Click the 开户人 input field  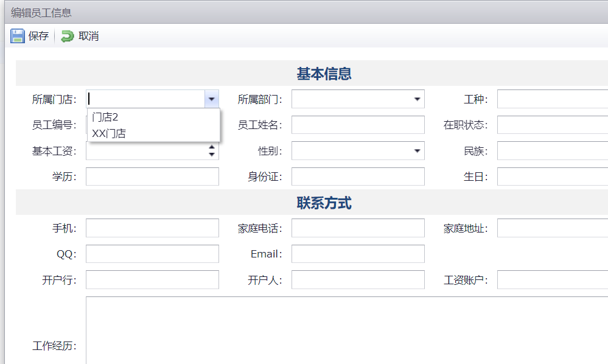click(358, 280)
